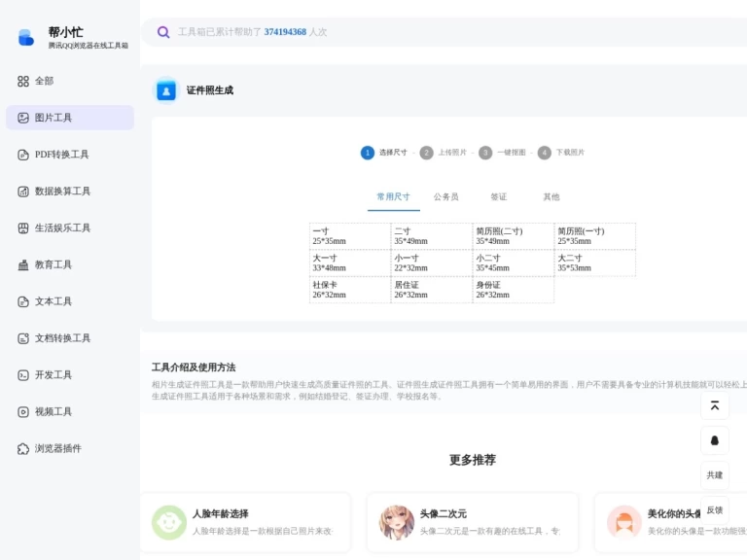Click the 图片工具 sidebar icon

click(x=23, y=118)
